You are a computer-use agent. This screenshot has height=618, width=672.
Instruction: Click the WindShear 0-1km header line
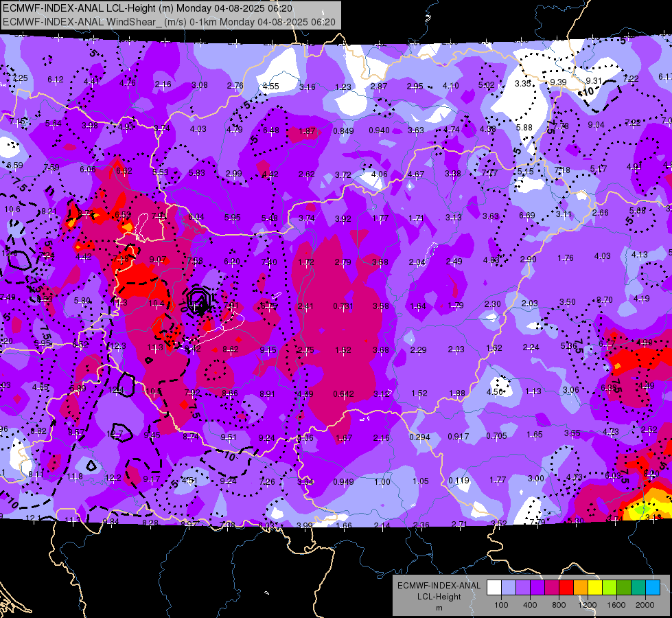pyautogui.click(x=169, y=22)
